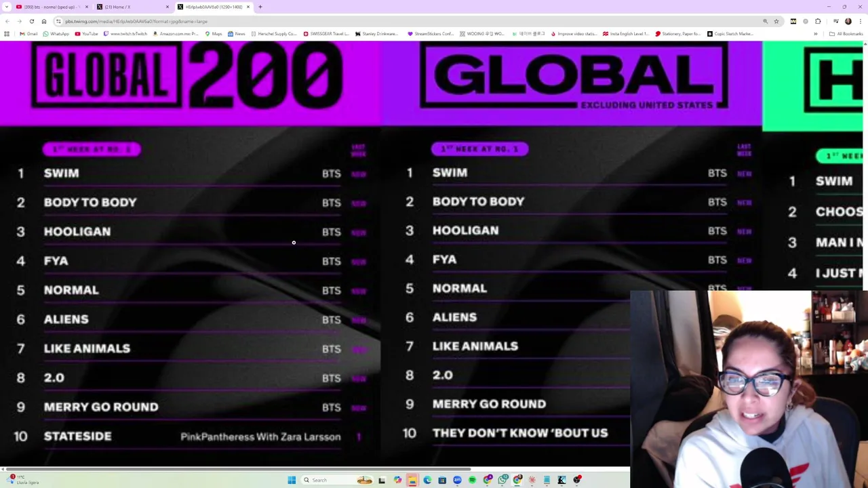Screen dimensions: 868x488
Task: Open a new browser tab
Action: pos(260,7)
